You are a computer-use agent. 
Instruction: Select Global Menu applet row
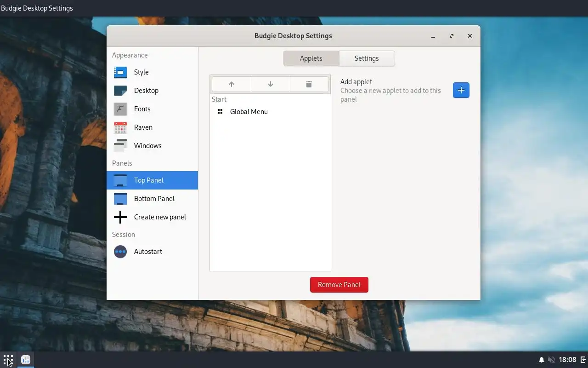[270, 112]
